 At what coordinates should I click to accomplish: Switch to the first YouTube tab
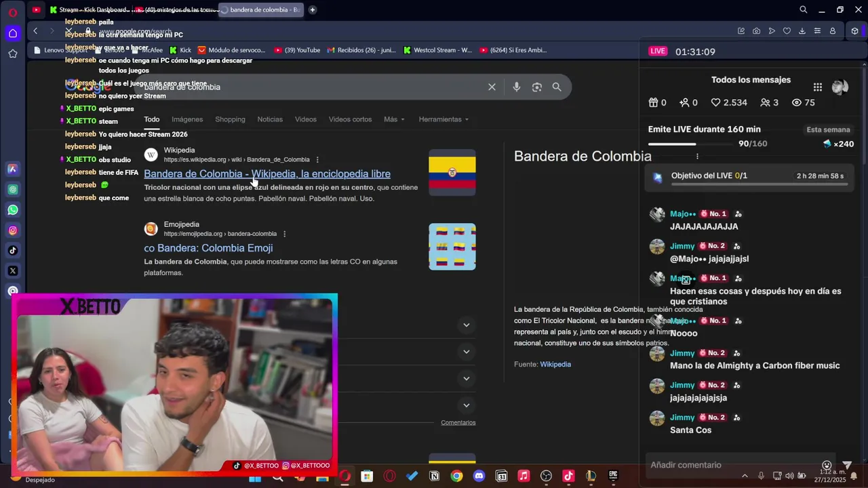pos(36,9)
